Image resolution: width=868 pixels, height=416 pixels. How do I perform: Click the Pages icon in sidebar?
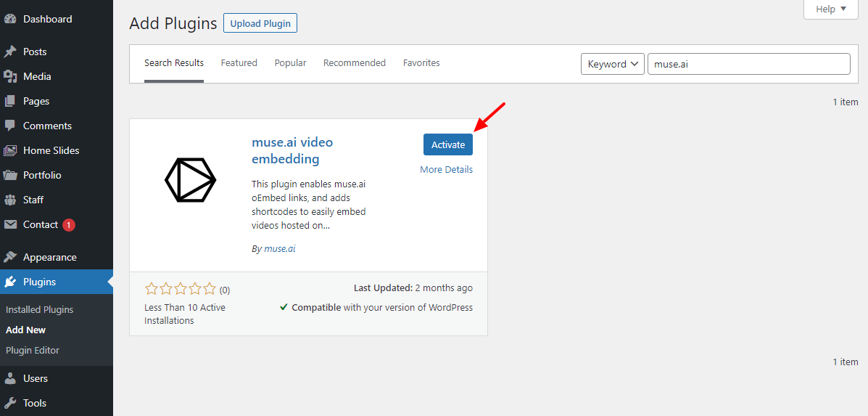coord(10,101)
